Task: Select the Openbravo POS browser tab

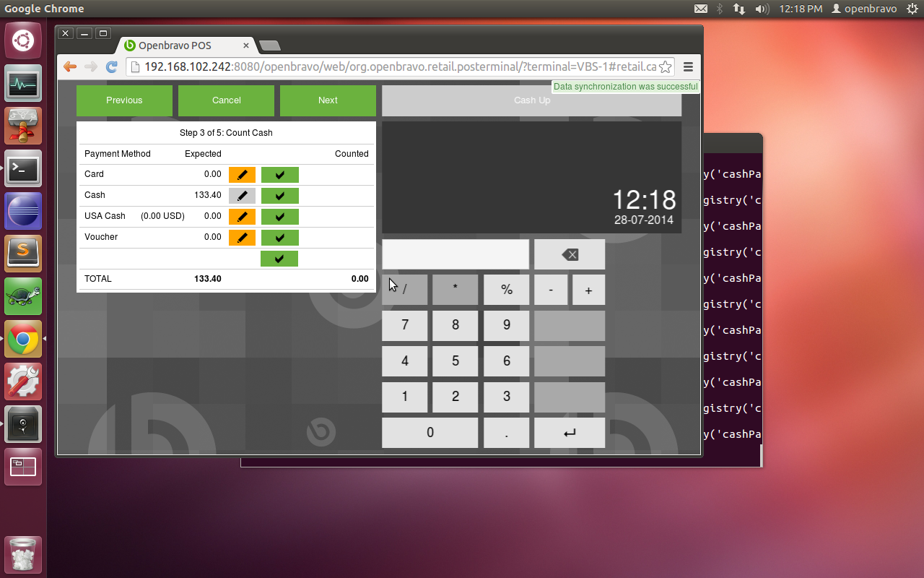Action: (x=184, y=46)
